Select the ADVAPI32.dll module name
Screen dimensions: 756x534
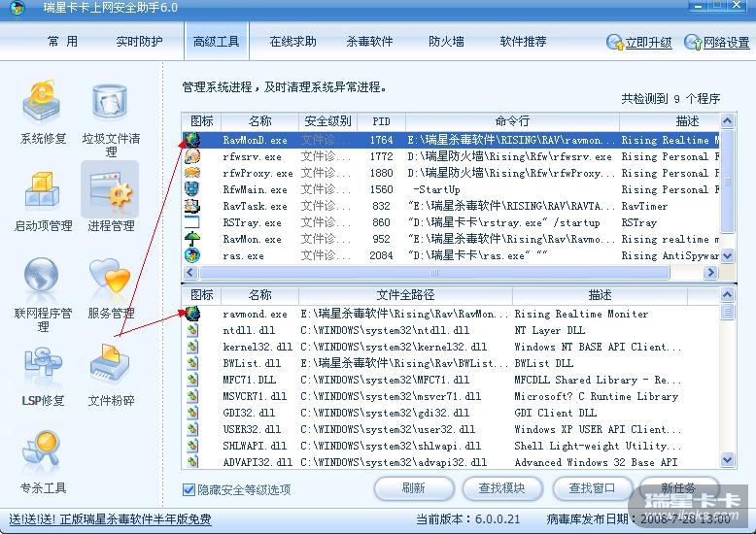coord(258,462)
